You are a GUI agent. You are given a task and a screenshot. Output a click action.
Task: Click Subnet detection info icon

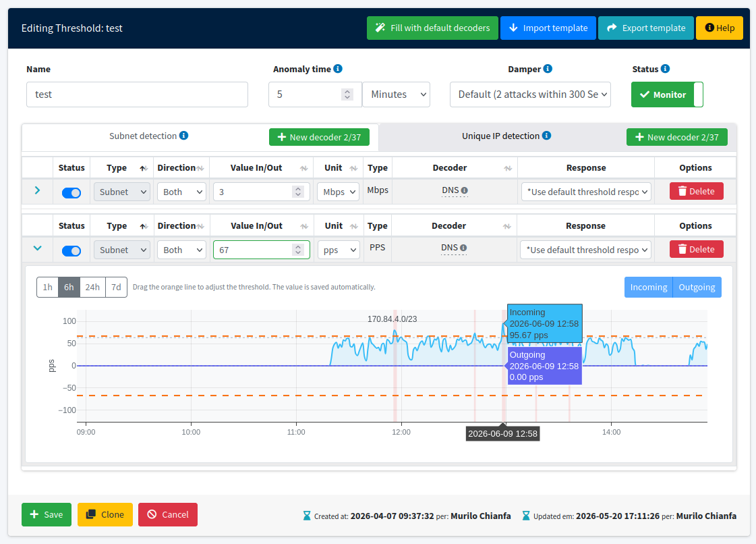(183, 136)
